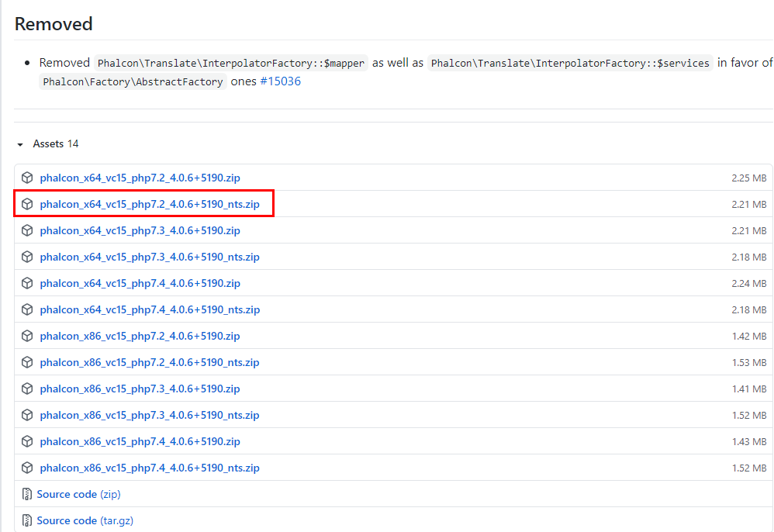Click package icon beside phalcon_x86_vc15_php7.3_4.0.6+5190_nts.zip

(x=27, y=415)
